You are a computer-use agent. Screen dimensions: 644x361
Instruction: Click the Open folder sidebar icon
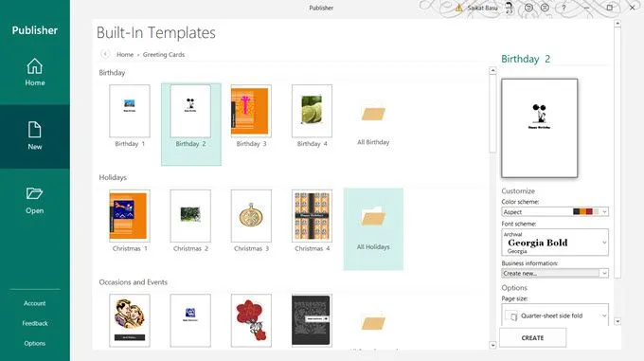point(34,201)
